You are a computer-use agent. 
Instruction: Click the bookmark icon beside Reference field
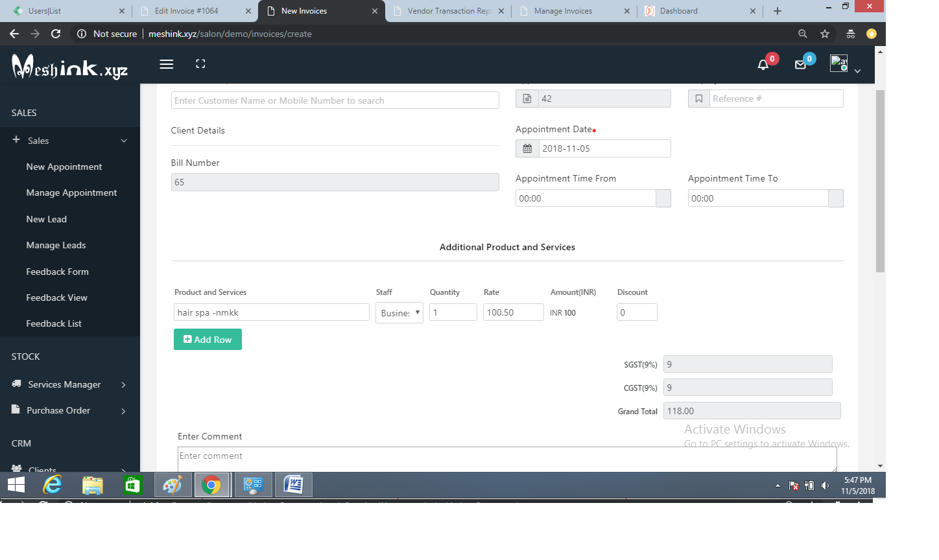tap(698, 99)
